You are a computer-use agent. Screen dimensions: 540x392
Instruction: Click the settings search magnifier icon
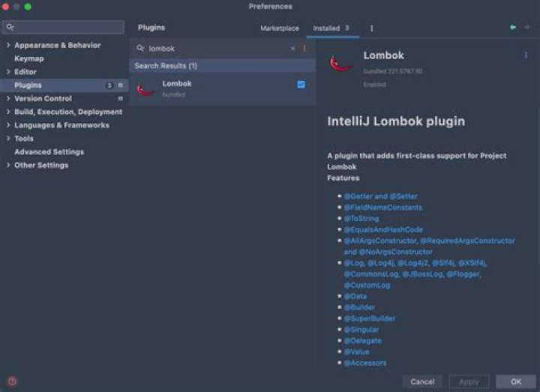(10, 27)
